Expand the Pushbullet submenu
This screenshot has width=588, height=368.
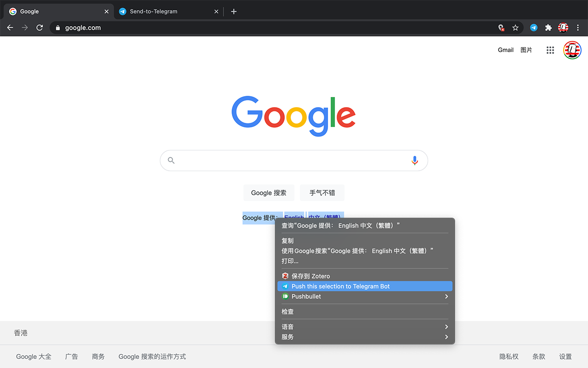point(365,296)
